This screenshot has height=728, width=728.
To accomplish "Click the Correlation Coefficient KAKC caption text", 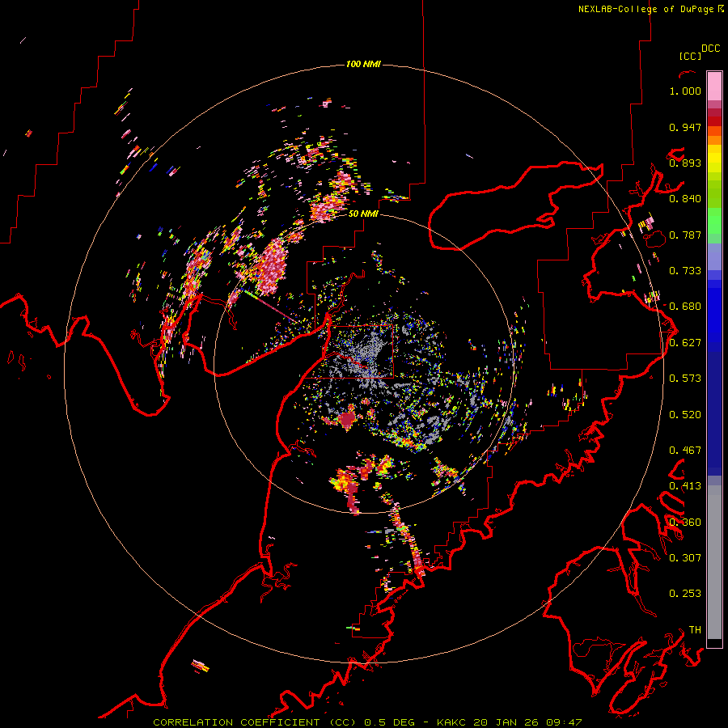I will coord(367,722).
